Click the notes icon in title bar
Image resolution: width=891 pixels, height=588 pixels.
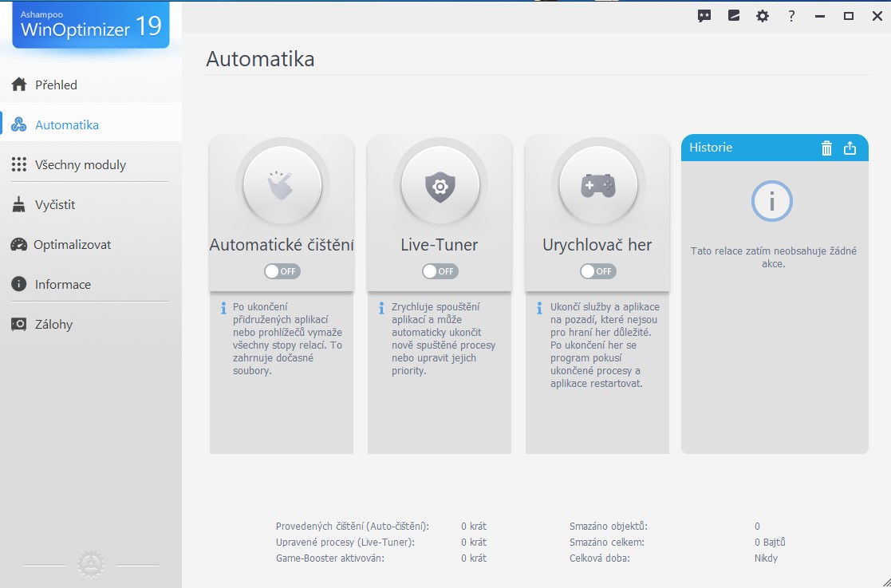734,16
